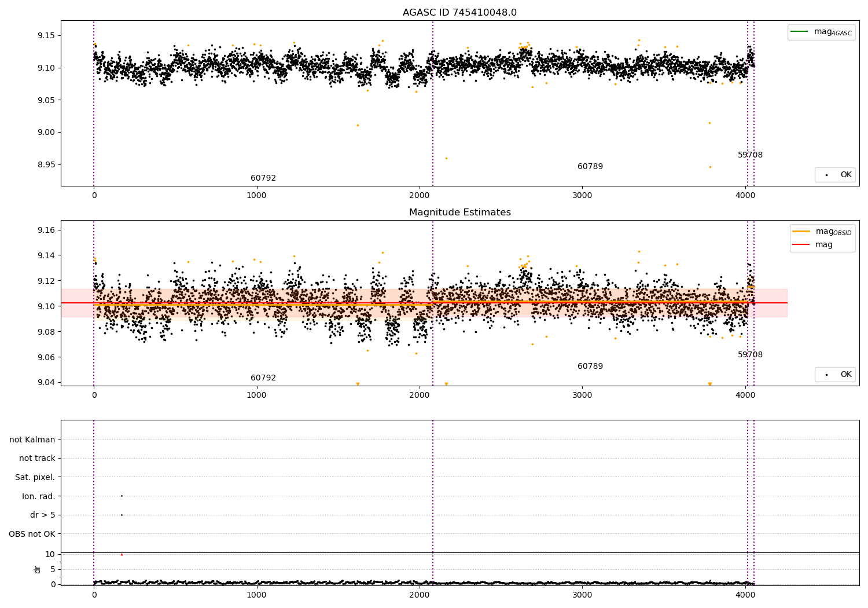Click the "9.06" tick label in Magnitude Estimates plot
Image resolution: width=868 pixels, height=608 pixels.
coord(45,357)
